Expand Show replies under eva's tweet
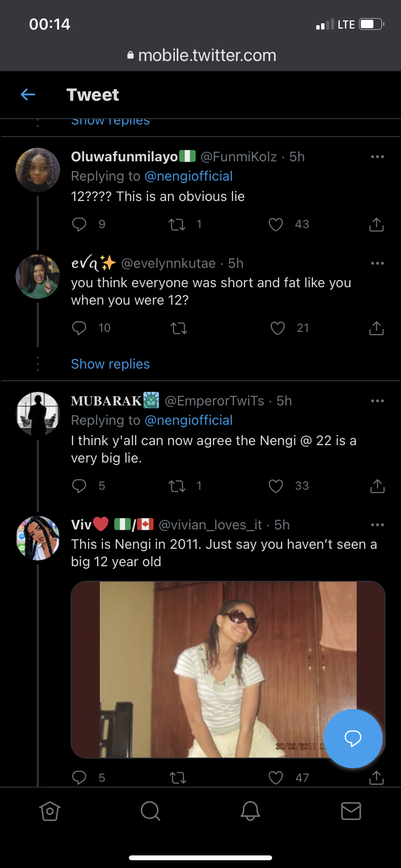 point(110,364)
